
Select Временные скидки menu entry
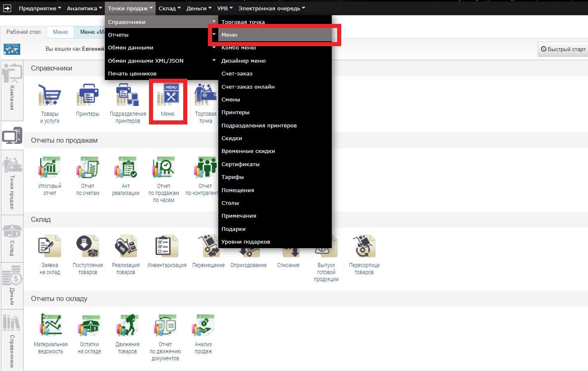[248, 151]
